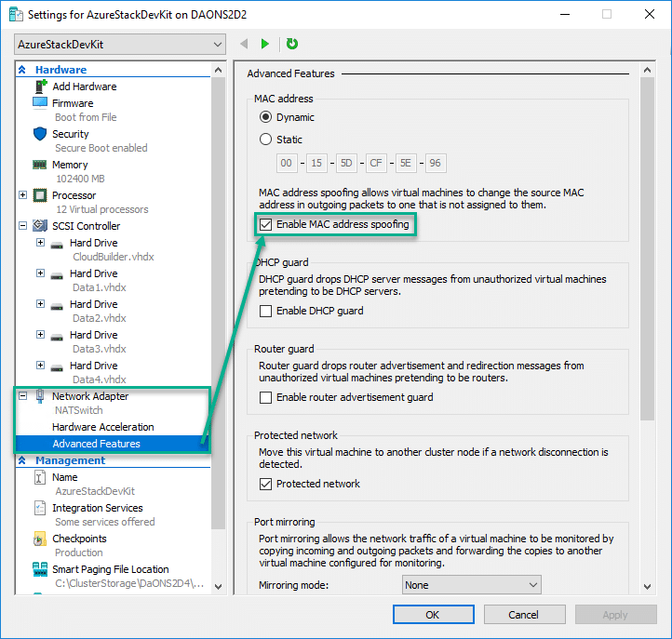The image size is (672, 639).
Task: Expand the Data3.vhdx Hard Drive node
Action: [40, 334]
